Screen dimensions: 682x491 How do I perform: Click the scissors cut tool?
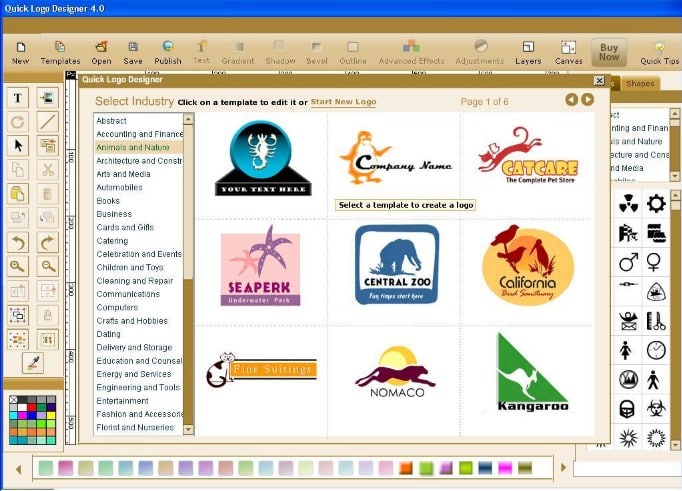(47, 169)
